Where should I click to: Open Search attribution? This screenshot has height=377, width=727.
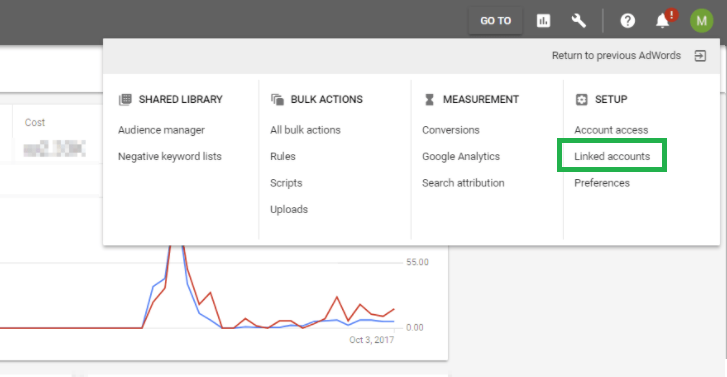pos(463,183)
